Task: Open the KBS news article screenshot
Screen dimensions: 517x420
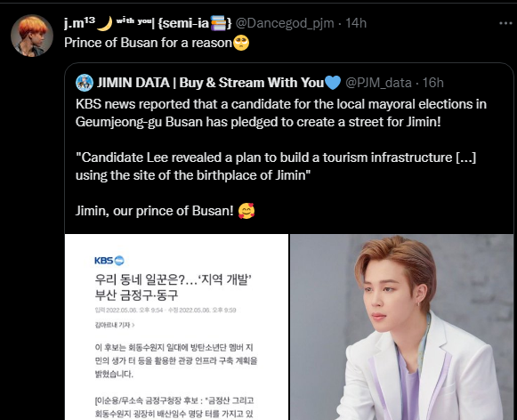Action: point(176,327)
